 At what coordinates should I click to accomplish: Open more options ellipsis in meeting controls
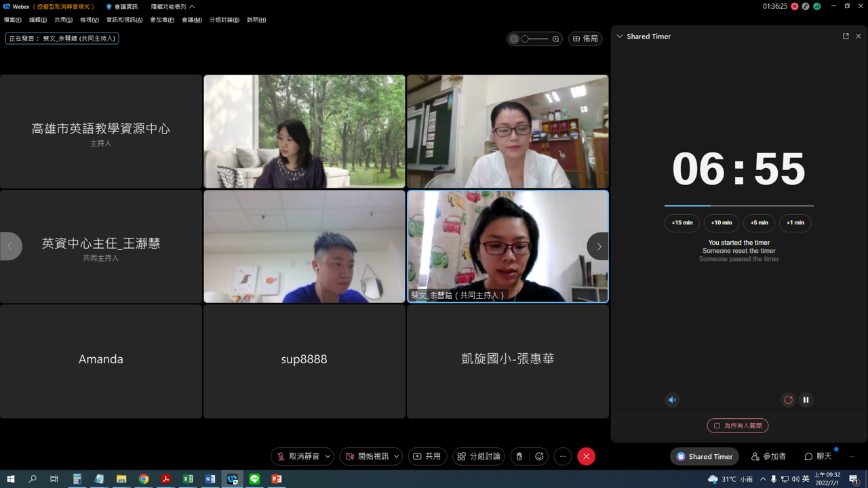(563, 457)
